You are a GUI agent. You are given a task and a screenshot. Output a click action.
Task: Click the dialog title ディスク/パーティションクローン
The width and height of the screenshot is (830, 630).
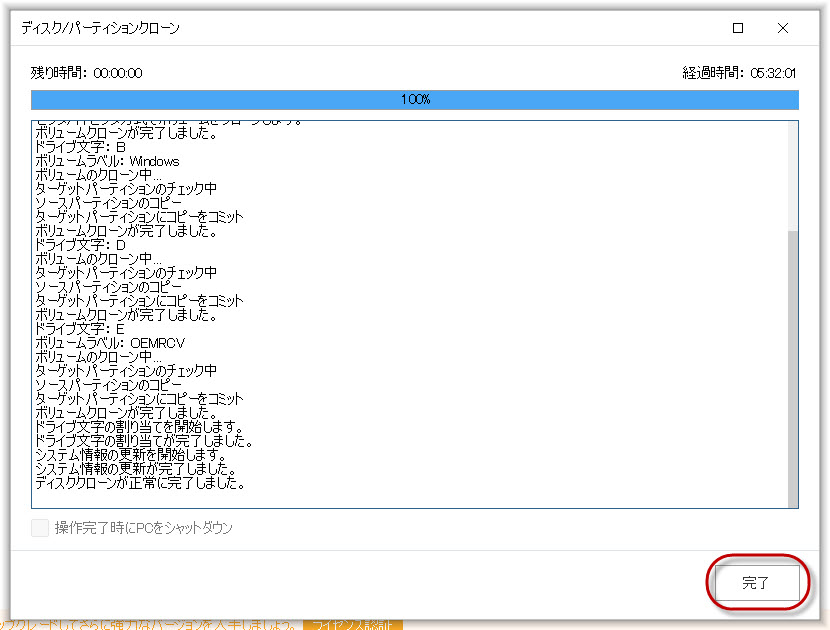click(101, 28)
